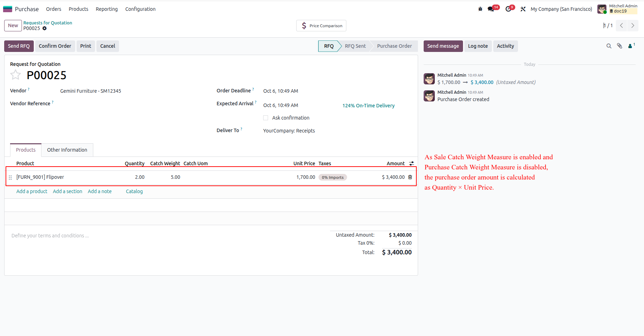Cancel the request for quotation
Screen dimensions: 644x336
pos(108,46)
